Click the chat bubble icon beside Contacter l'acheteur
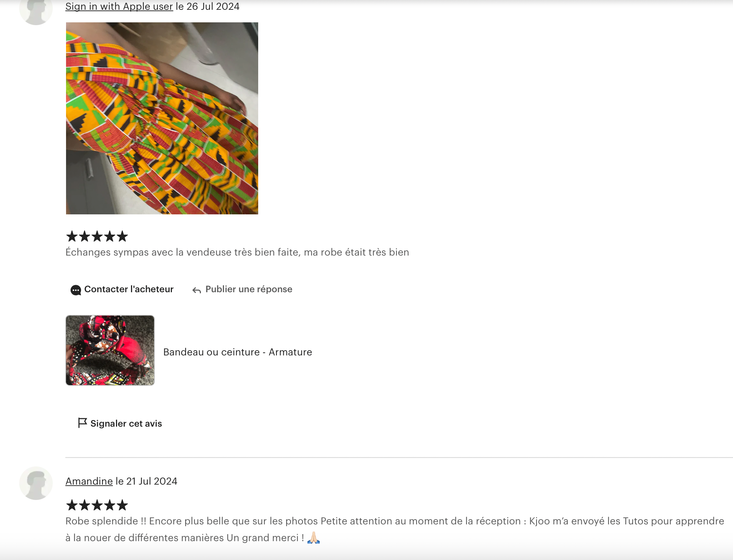Image resolution: width=733 pixels, height=560 pixels. pos(76,290)
